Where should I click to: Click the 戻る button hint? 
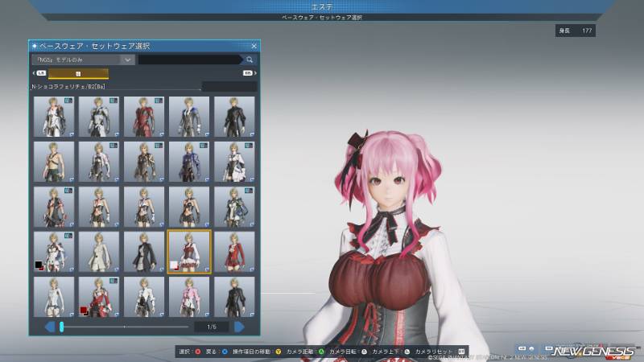pyautogui.click(x=217, y=352)
